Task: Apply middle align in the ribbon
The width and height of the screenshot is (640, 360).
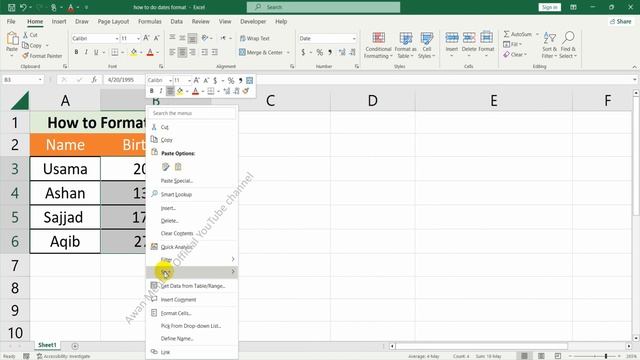Action: click(x=182, y=38)
